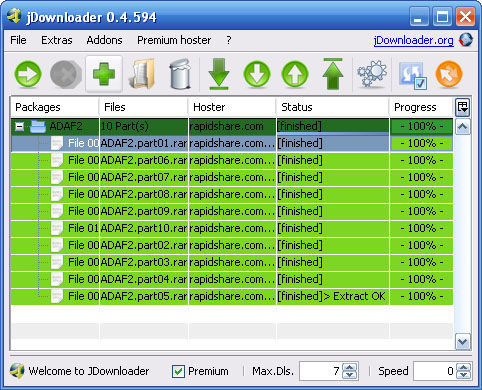Click file icon of ADAF2.part07.rar row
Image resolution: width=482 pixels, height=390 pixels.
click(x=57, y=177)
